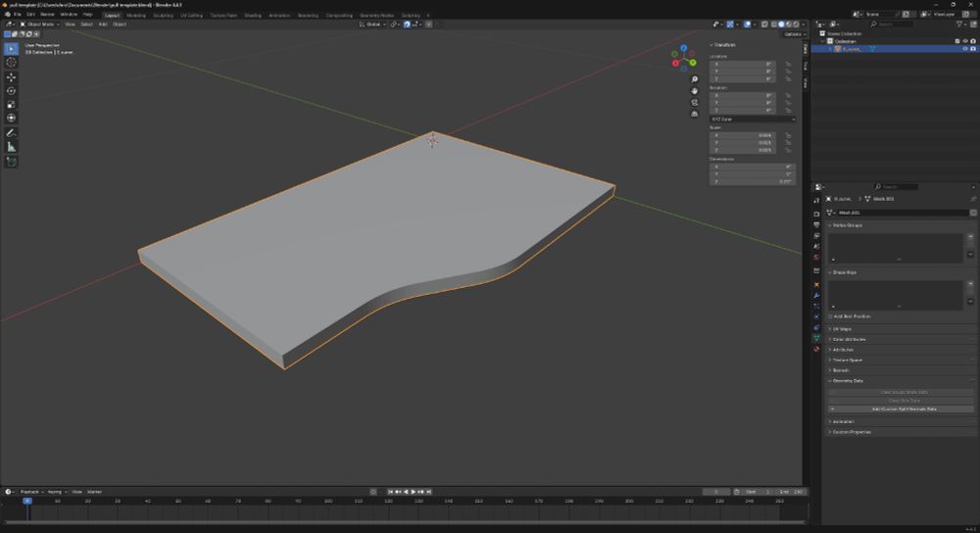
Task: Switch perspective/orthographic grid icon
Action: coord(695,114)
